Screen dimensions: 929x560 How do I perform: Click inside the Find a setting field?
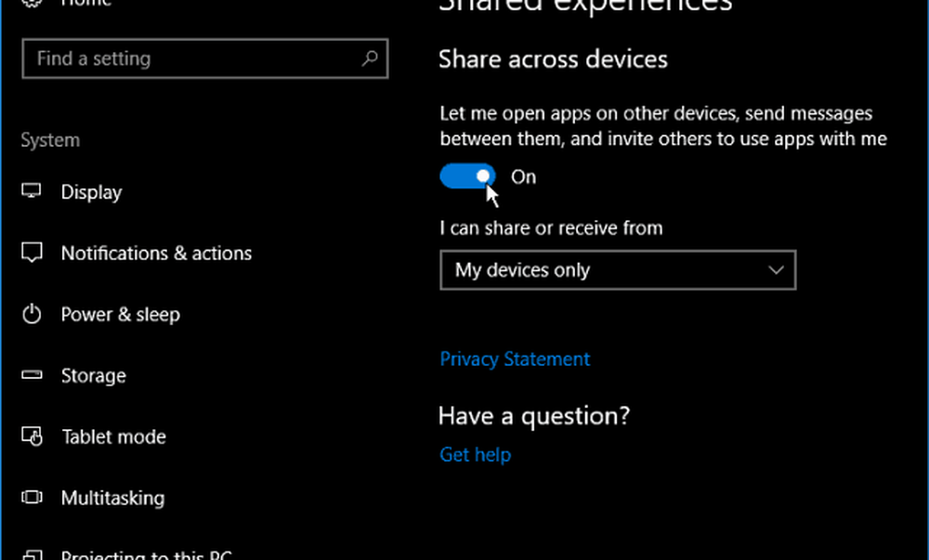(186, 59)
